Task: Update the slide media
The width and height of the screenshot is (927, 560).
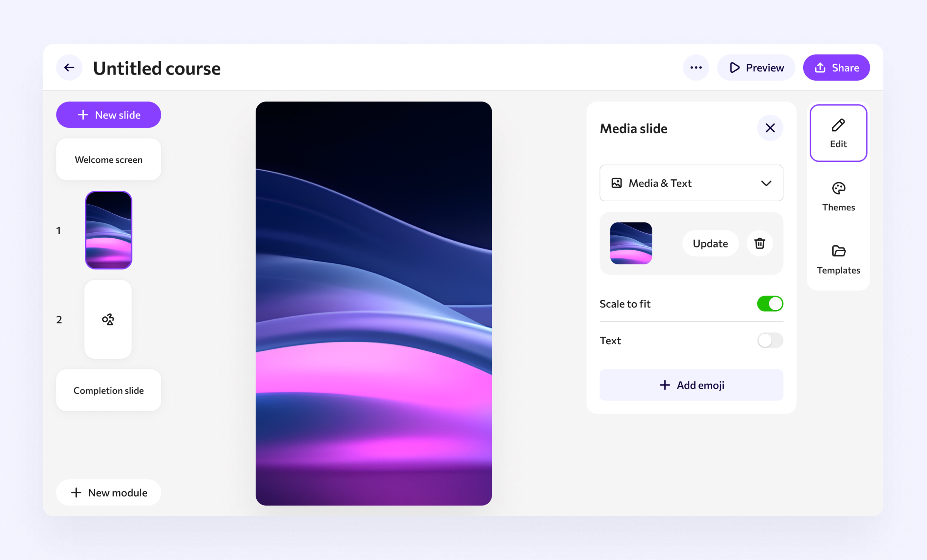Action: click(710, 243)
